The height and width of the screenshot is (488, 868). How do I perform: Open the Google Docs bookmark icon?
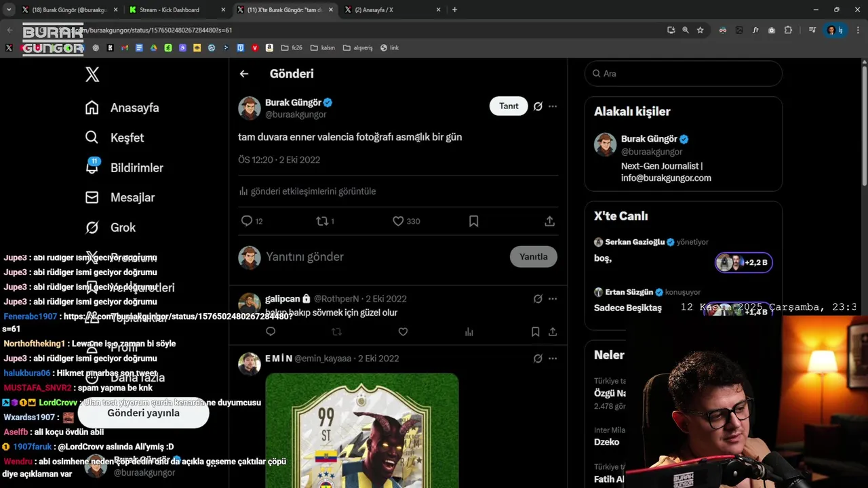139,48
